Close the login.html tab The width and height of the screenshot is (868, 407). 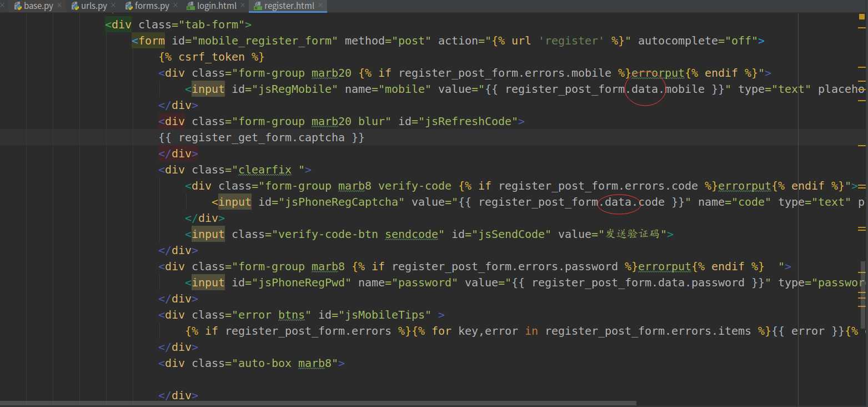(243, 7)
